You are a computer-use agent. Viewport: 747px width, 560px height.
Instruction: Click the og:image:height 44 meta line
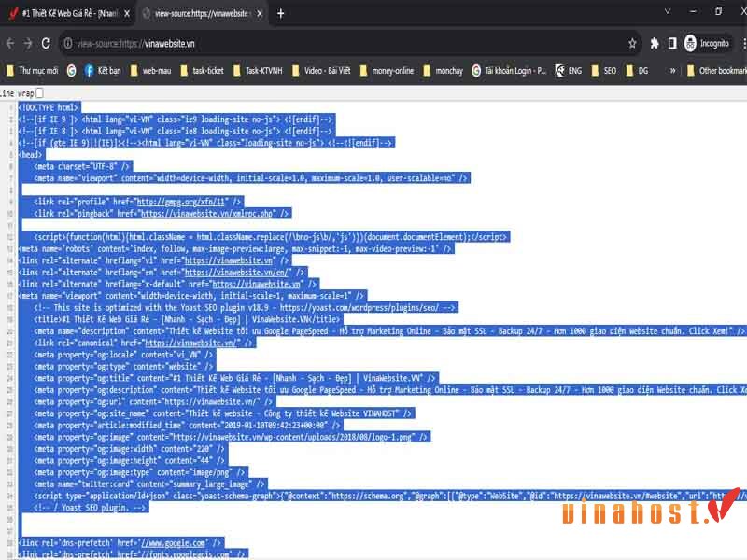point(129,461)
